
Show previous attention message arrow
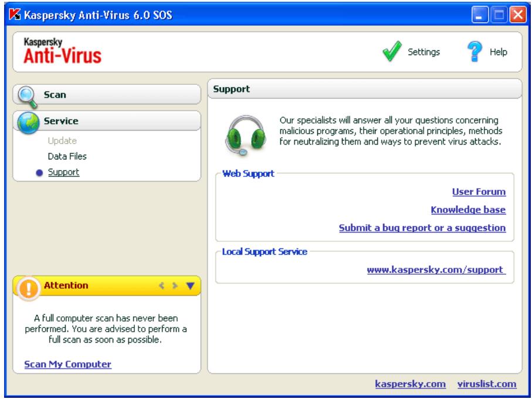coord(161,285)
